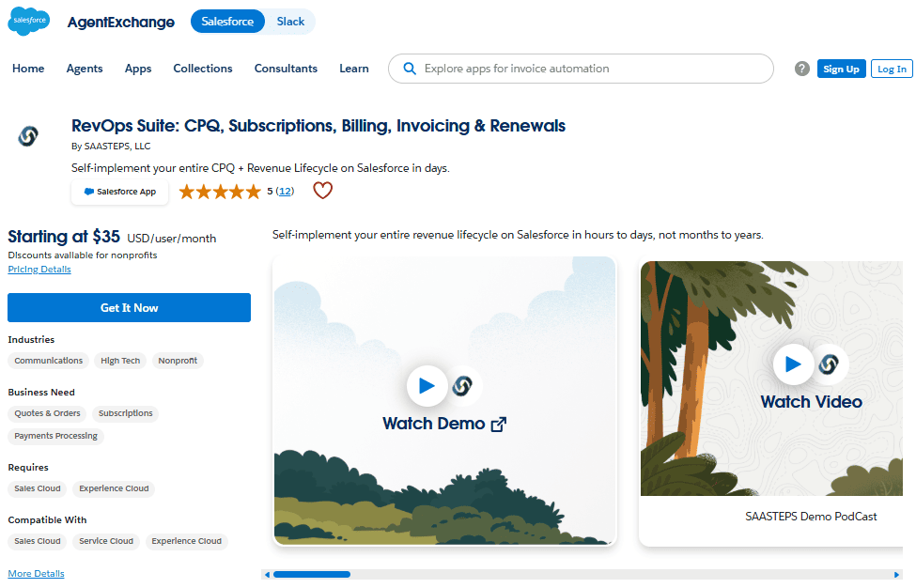
Task: Open the Pricing Details link
Action: 39,270
